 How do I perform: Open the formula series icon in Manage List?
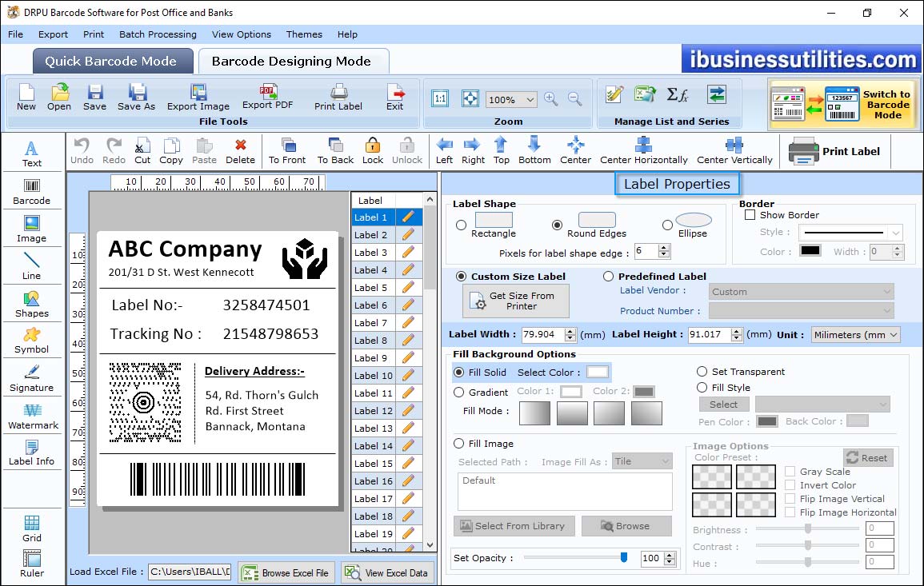(678, 94)
